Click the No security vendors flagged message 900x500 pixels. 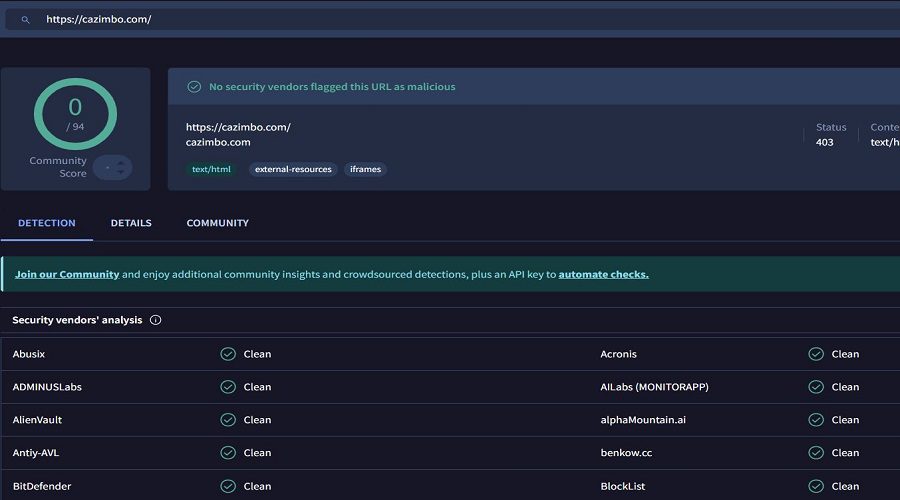(332, 87)
